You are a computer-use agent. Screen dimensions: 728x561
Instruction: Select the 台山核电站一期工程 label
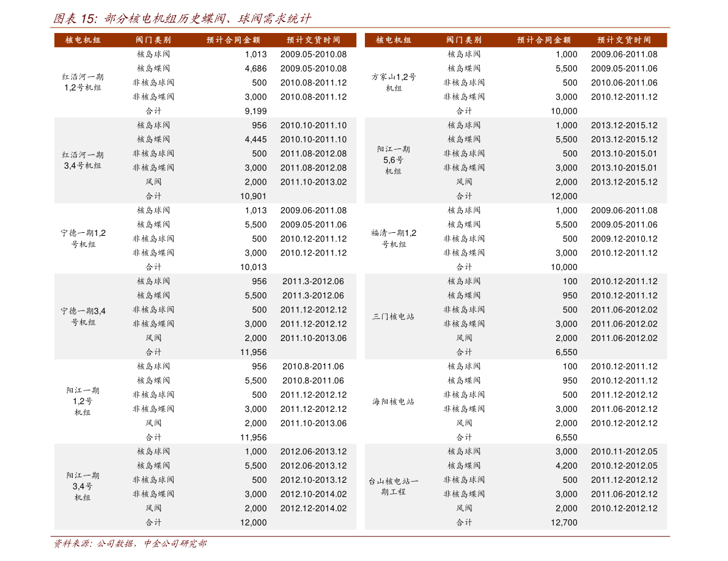pos(393,486)
